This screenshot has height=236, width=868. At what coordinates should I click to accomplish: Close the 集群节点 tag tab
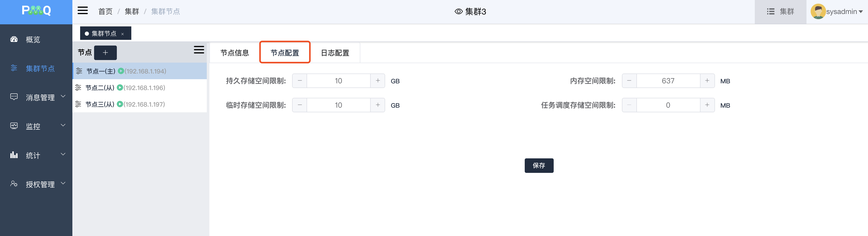point(123,34)
